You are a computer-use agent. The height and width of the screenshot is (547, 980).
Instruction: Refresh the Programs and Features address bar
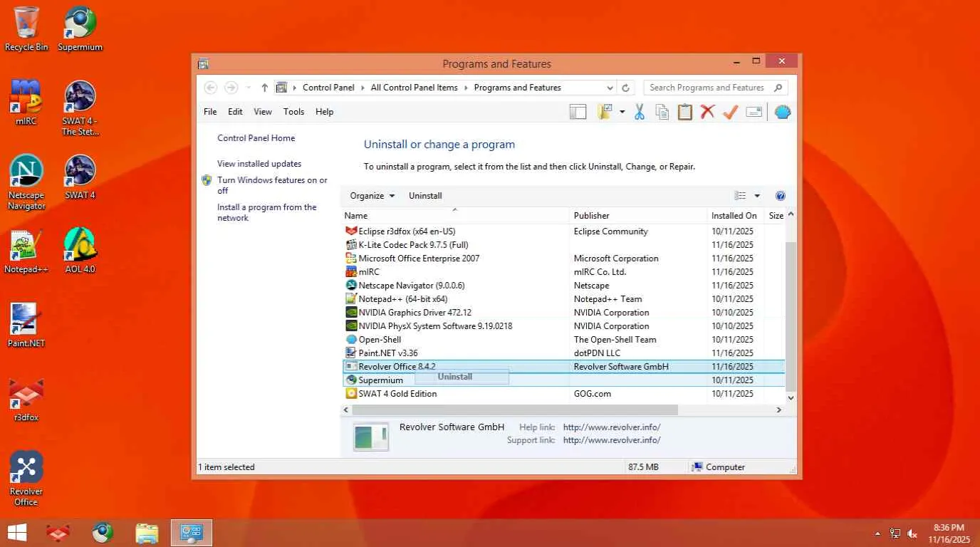625,88
